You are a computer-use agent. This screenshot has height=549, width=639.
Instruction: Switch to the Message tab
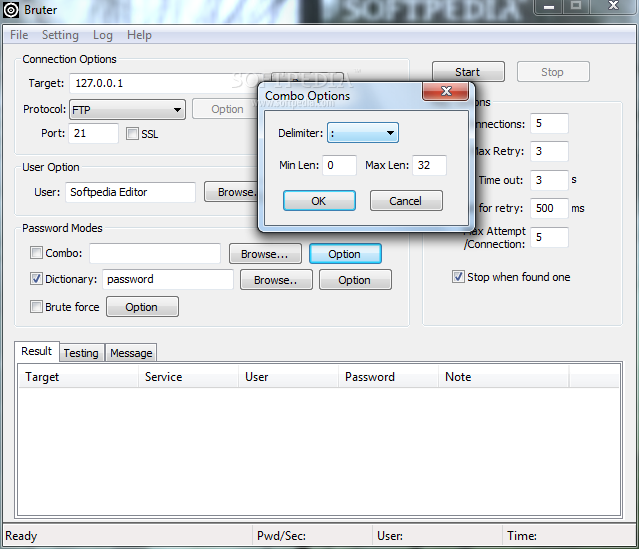point(131,353)
